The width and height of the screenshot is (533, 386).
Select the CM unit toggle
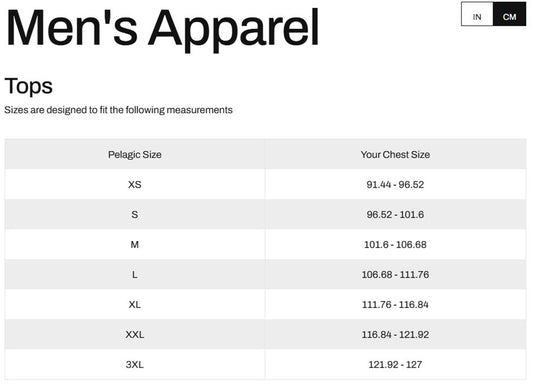[x=509, y=14]
